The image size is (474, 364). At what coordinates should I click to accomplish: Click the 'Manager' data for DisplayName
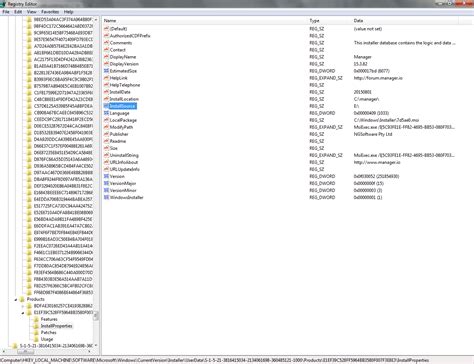(362, 57)
